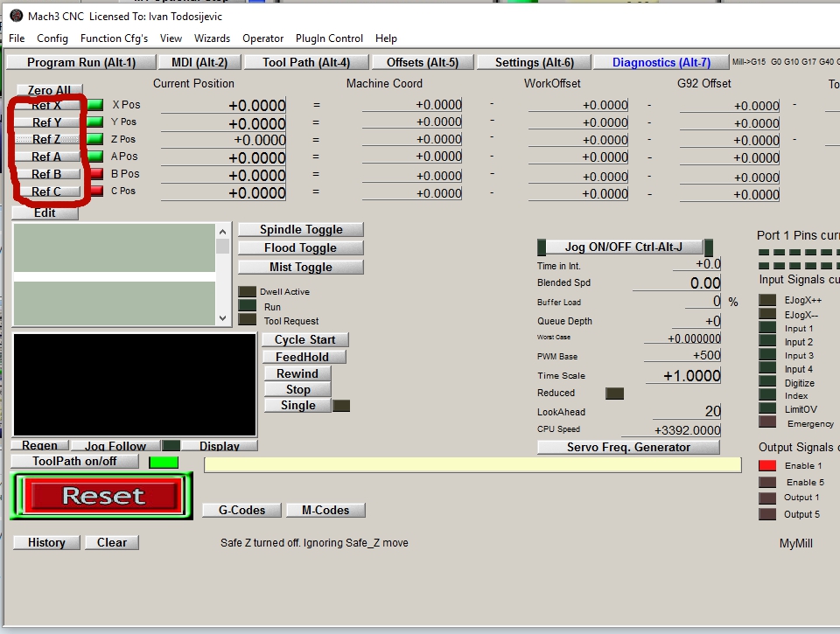Open the File menu
The height and width of the screenshot is (634, 840).
click(x=17, y=38)
